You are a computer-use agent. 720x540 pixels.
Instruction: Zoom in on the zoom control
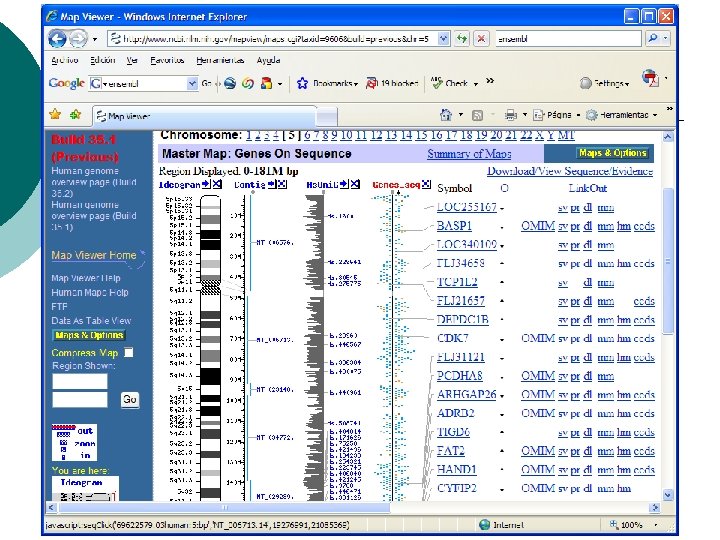[85, 456]
